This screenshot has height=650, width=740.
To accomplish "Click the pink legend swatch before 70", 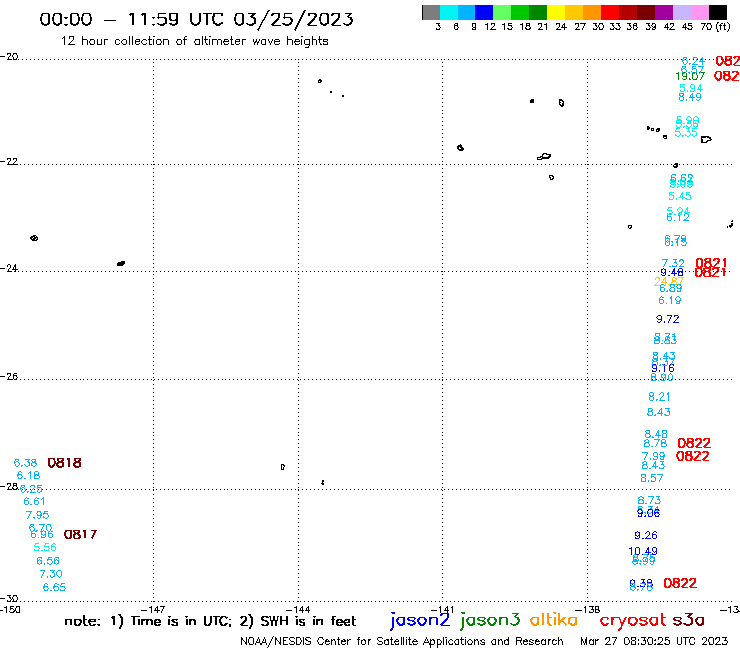I will (x=699, y=12).
